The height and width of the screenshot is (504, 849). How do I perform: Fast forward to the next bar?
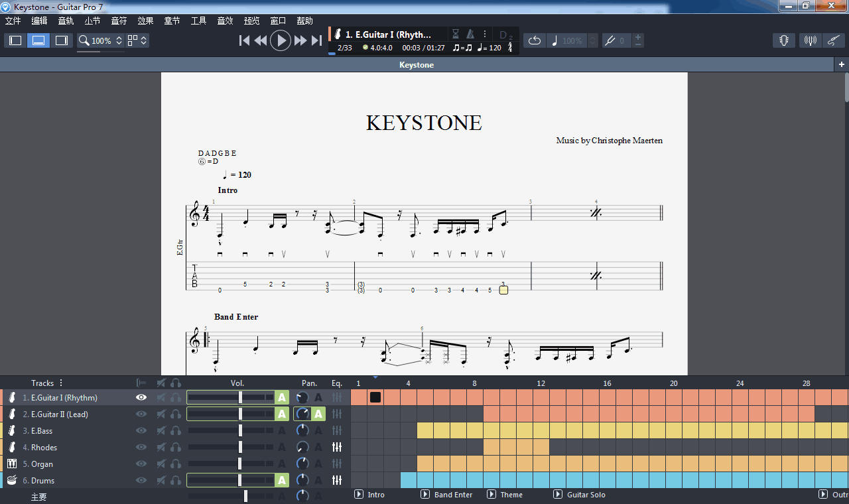(300, 40)
